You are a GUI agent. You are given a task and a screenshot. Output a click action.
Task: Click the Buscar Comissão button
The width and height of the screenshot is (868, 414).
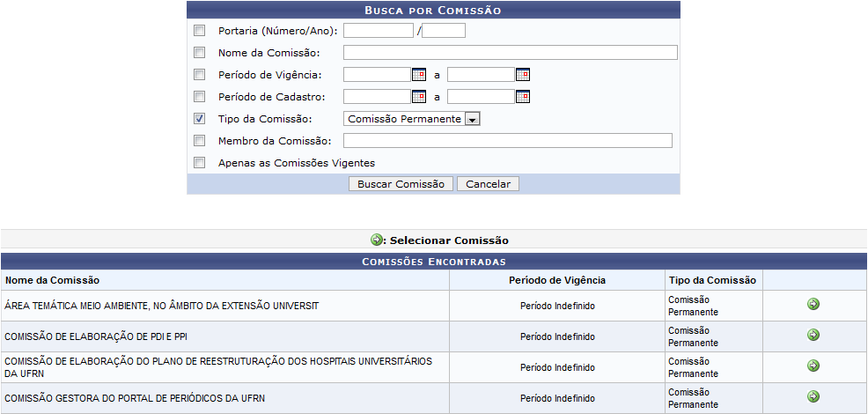pyautogui.click(x=401, y=184)
